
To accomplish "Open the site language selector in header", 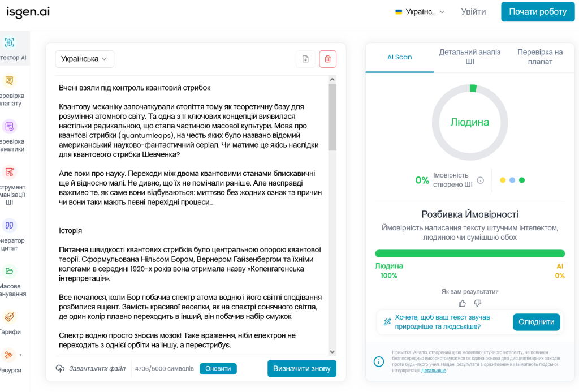I will pos(420,12).
